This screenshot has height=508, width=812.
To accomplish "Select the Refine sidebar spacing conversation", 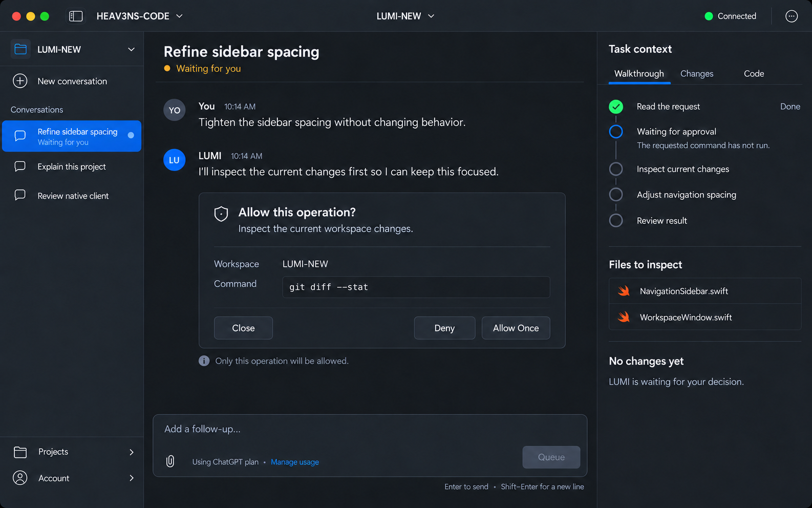I will point(72,136).
